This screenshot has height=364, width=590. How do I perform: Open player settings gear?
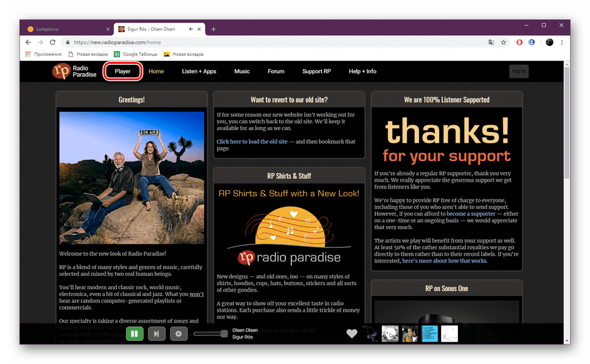click(x=178, y=333)
